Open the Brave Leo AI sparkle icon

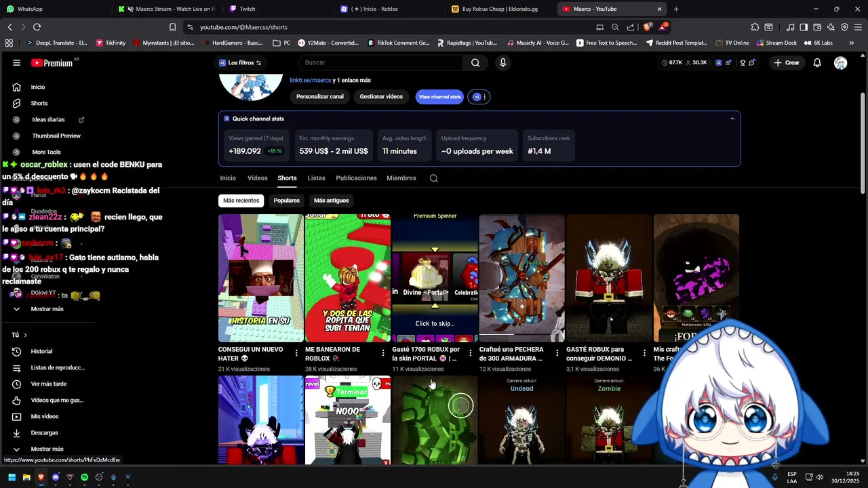click(x=831, y=27)
